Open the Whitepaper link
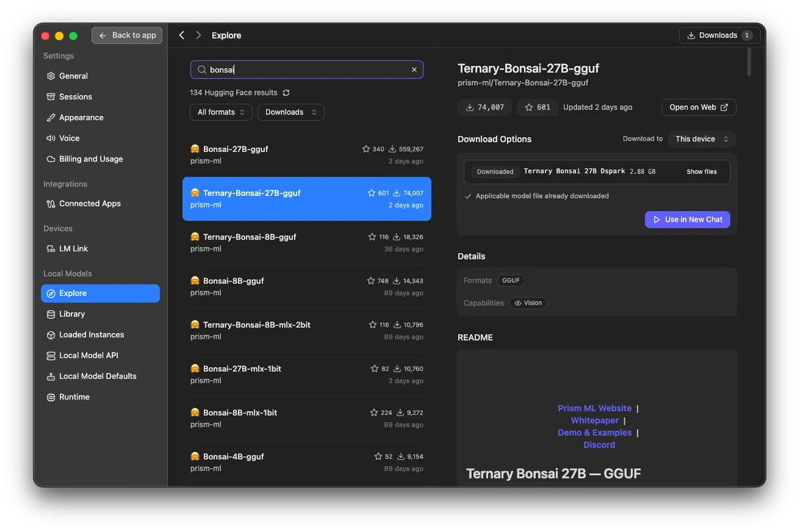Image resolution: width=800 pixels, height=532 pixels. [595, 421]
